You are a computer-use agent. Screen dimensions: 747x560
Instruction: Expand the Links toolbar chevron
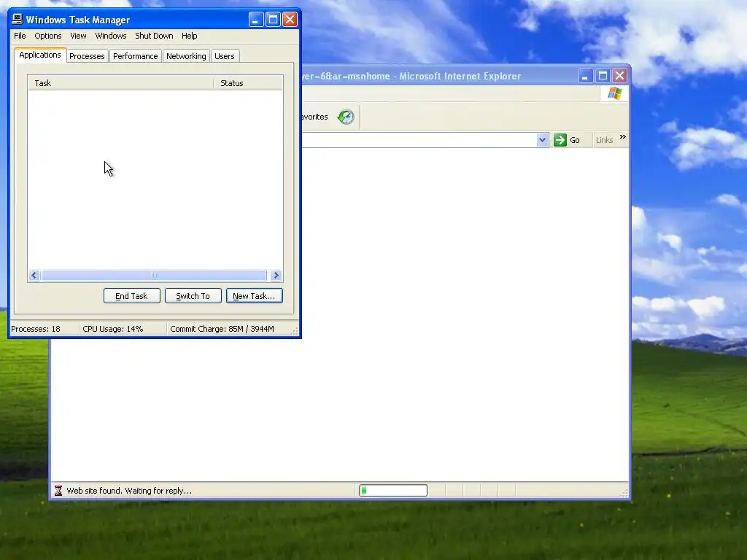623,137
